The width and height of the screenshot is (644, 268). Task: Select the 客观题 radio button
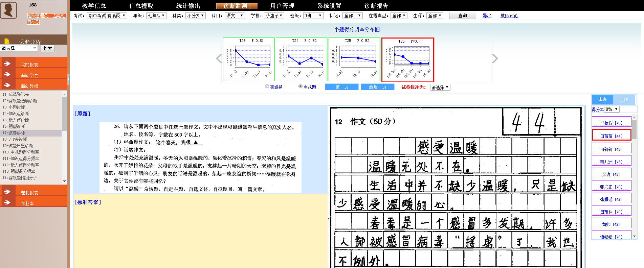point(267,87)
